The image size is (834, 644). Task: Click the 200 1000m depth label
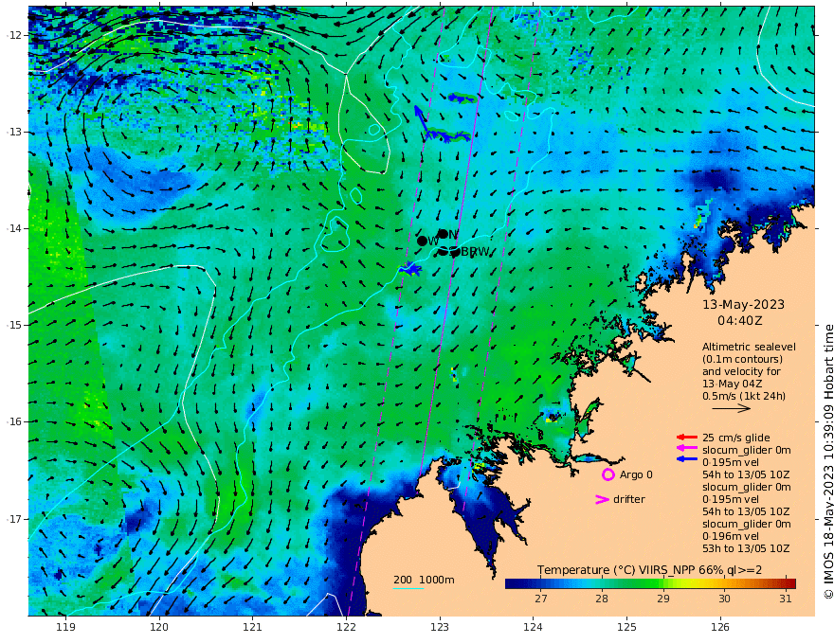click(424, 580)
